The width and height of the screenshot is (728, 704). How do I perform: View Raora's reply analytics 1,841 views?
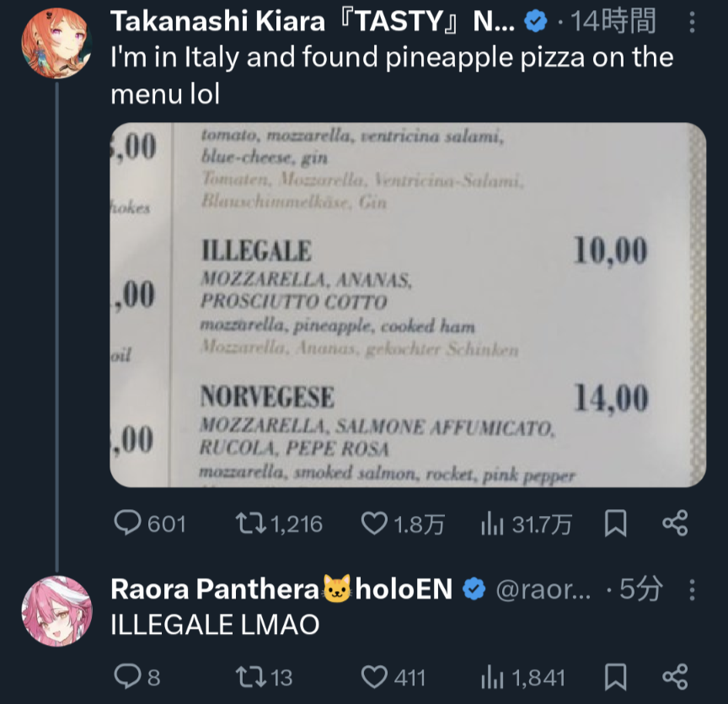pyautogui.click(x=522, y=677)
